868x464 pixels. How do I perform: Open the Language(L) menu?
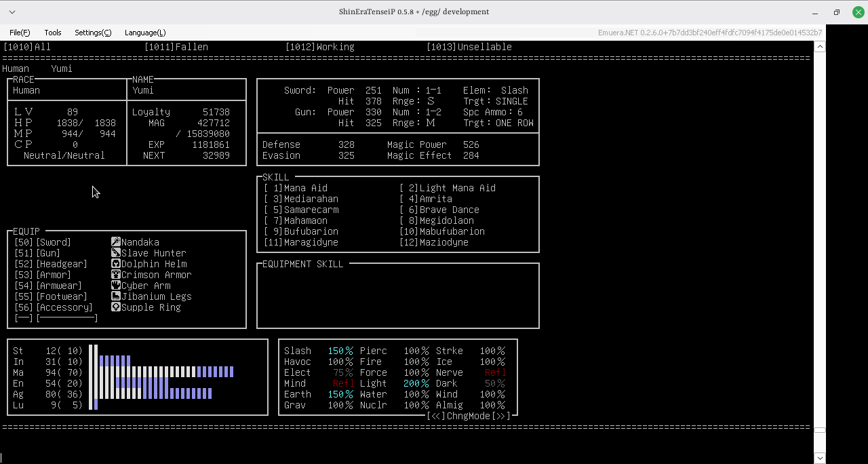point(145,33)
